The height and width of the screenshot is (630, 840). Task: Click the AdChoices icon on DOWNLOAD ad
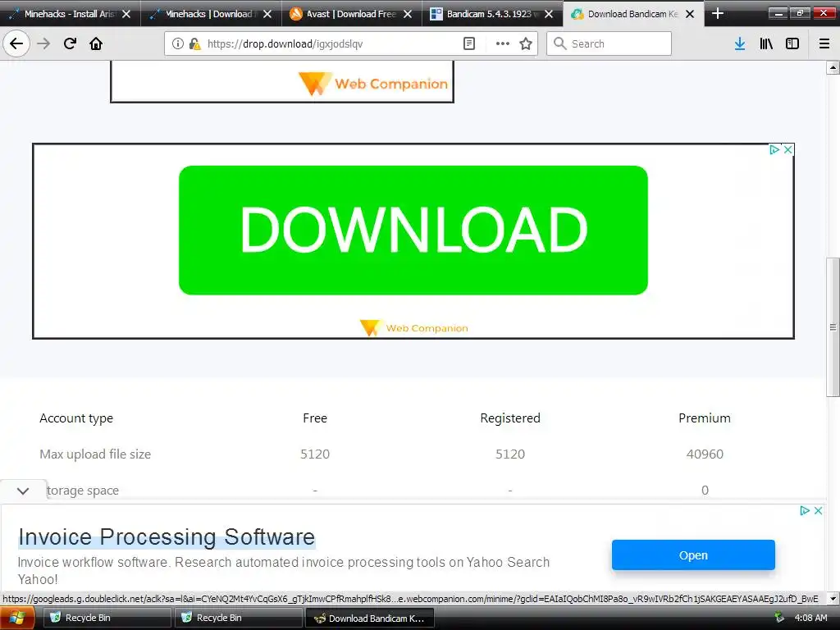[x=774, y=150]
